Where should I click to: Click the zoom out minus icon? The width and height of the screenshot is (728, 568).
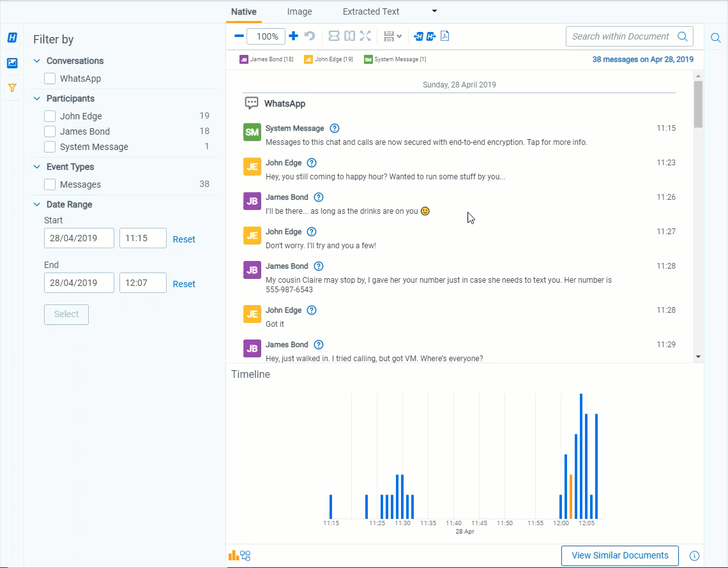click(239, 36)
